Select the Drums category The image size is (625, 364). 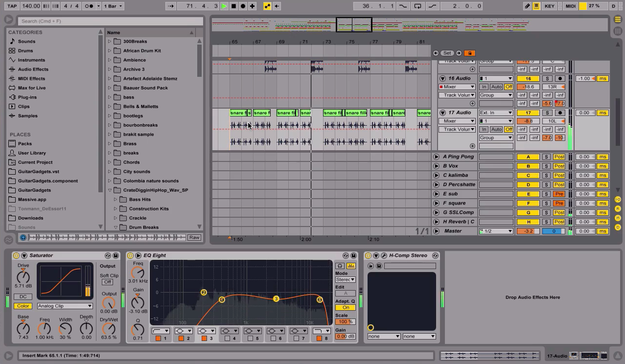pos(25,50)
